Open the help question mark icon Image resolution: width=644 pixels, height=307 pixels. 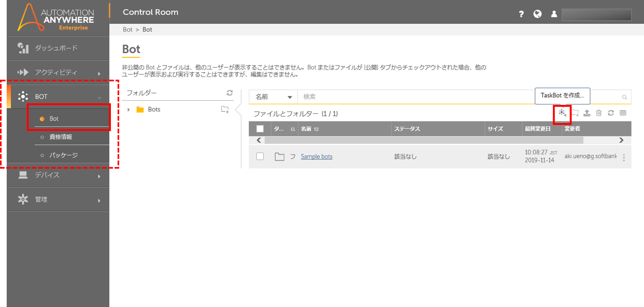tap(521, 14)
